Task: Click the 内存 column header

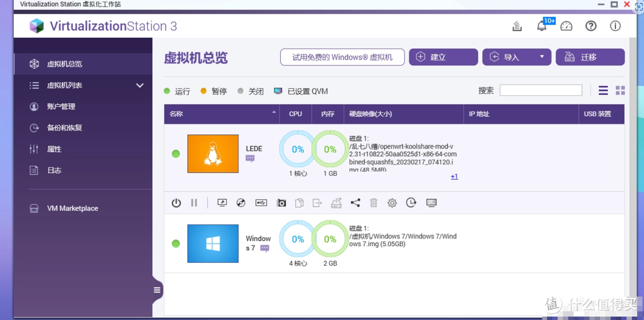Action: point(328,114)
